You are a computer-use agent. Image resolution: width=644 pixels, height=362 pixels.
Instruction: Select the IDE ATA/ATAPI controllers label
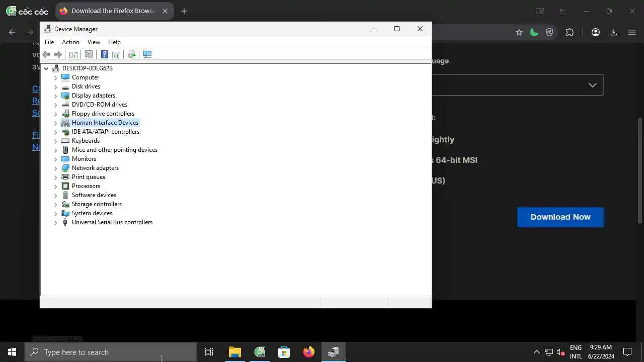[x=106, y=132]
